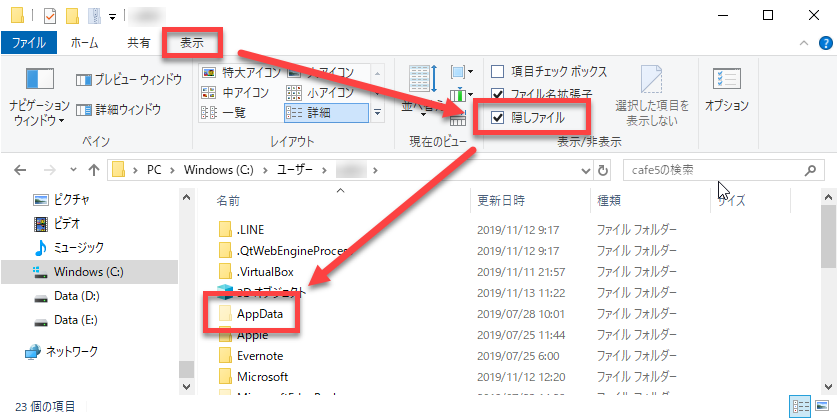Toggle the preview pane (プレビュー ウィンドウ)

[x=128, y=79]
